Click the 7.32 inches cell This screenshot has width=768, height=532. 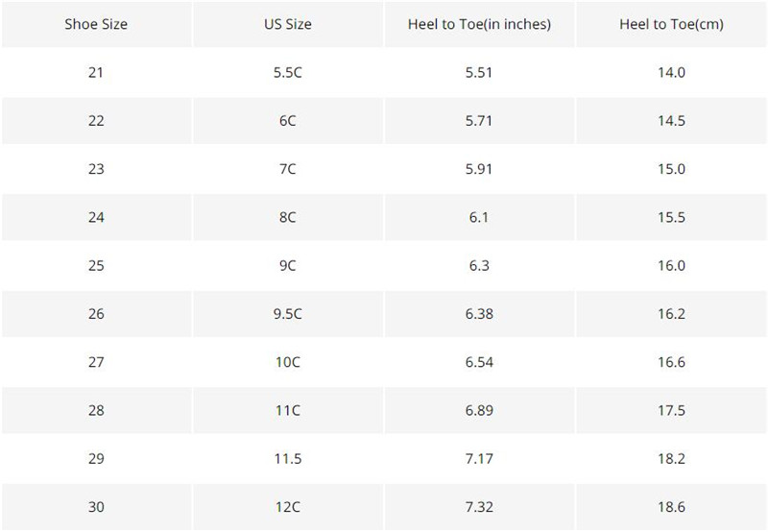click(x=479, y=507)
